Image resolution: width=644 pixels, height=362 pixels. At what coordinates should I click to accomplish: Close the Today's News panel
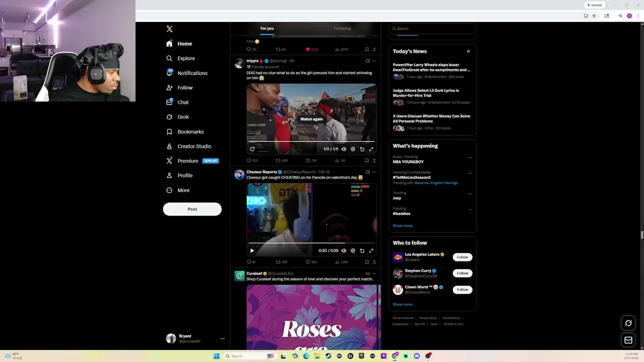coord(468,51)
